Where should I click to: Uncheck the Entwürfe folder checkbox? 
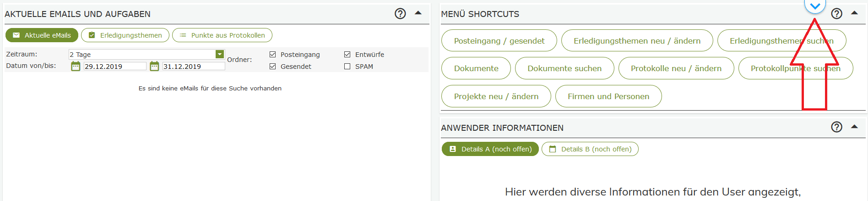(x=347, y=55)
